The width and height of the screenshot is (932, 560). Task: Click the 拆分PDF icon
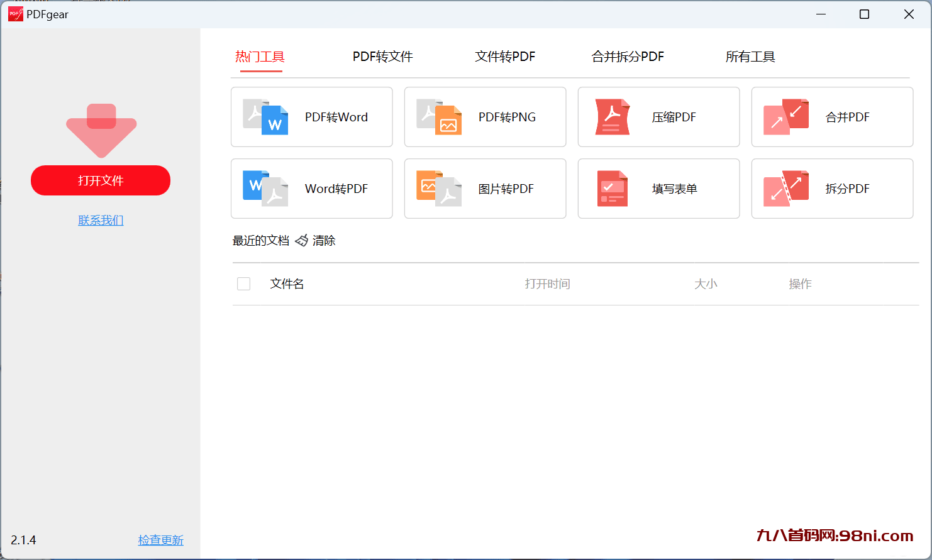point(786,189)
